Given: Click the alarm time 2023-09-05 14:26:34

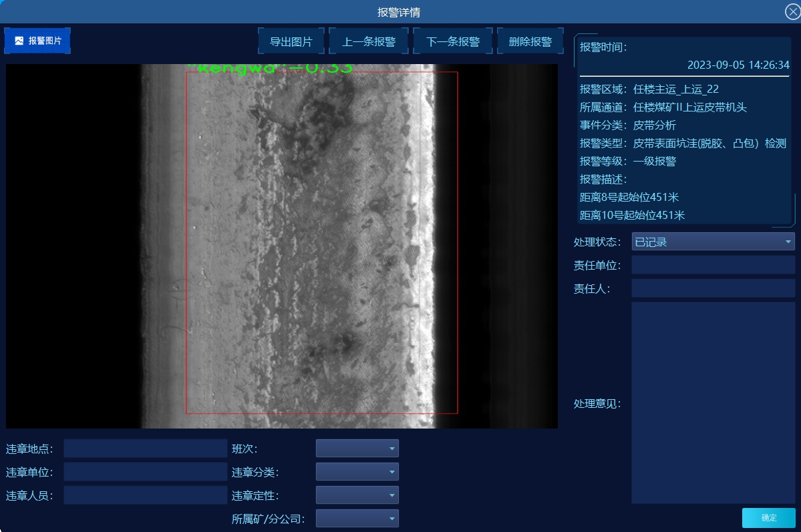Looking at the screenshot, I should [x=738, y=65].
